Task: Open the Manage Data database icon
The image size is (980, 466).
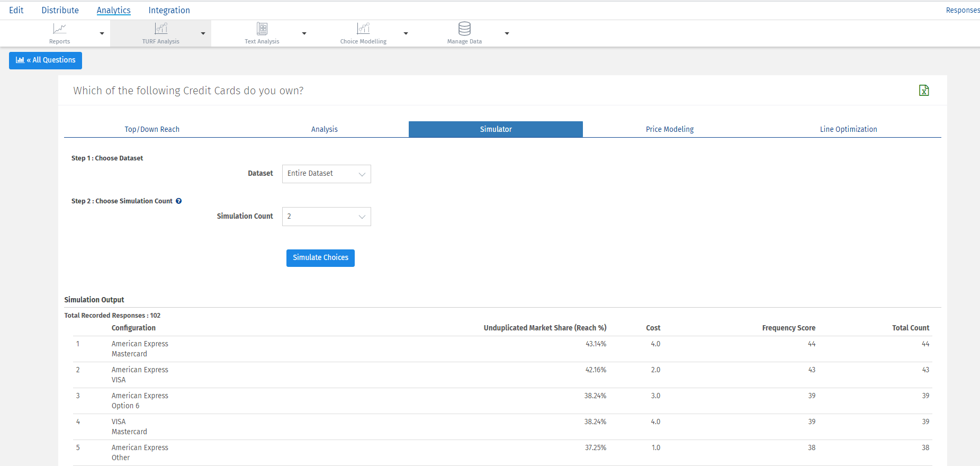Action: point(464,29)
